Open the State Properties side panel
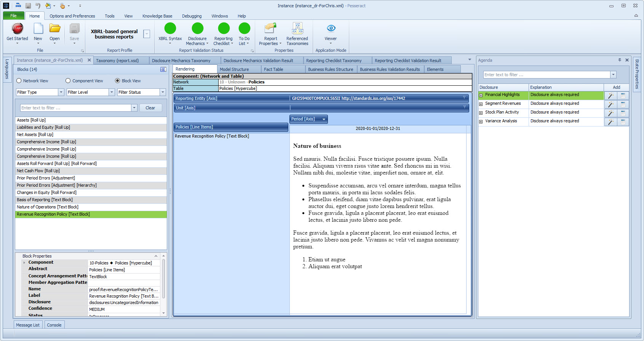The image size is (644, 341). 637,74
